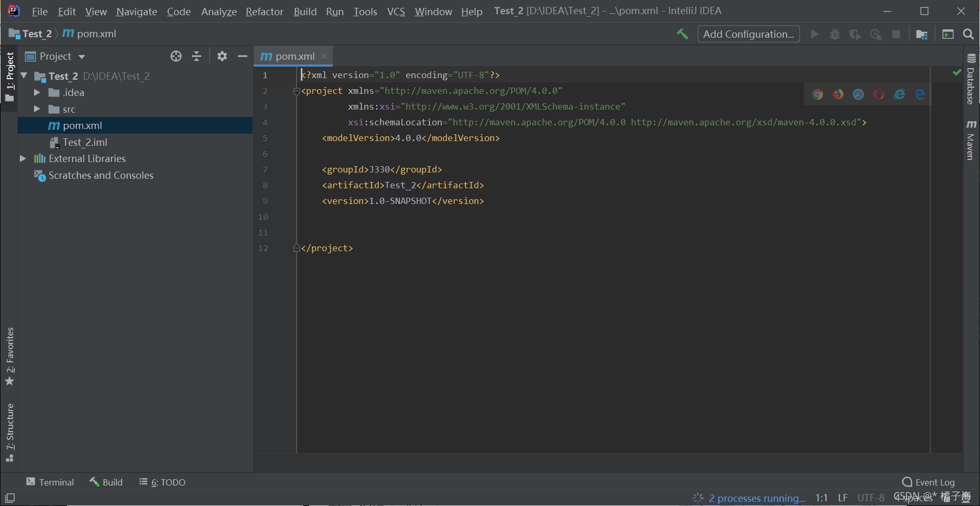Screen dimensions: 980x506
Task: Toggle the 1: Project tool window
Action: click(x=9, y=77)
